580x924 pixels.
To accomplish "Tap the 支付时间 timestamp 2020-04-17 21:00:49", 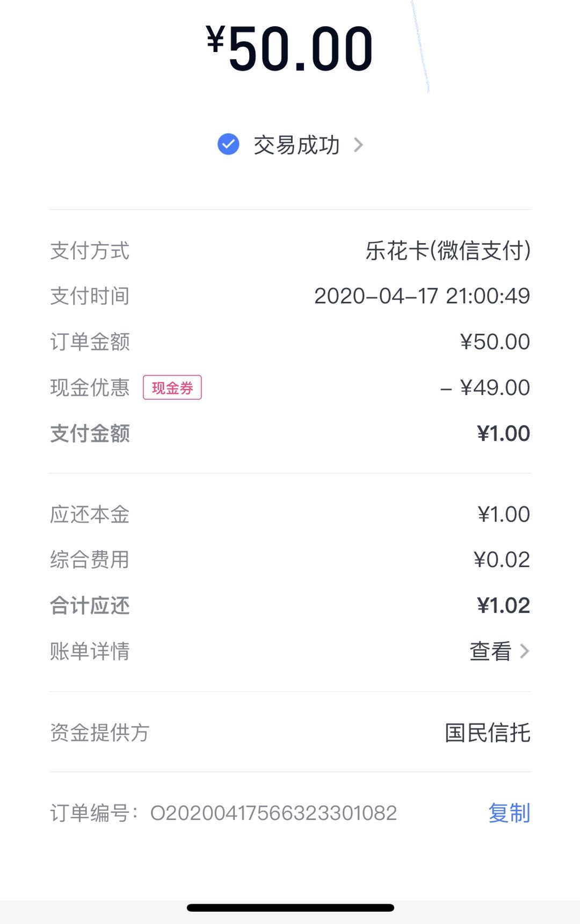I will coord(422,296).
